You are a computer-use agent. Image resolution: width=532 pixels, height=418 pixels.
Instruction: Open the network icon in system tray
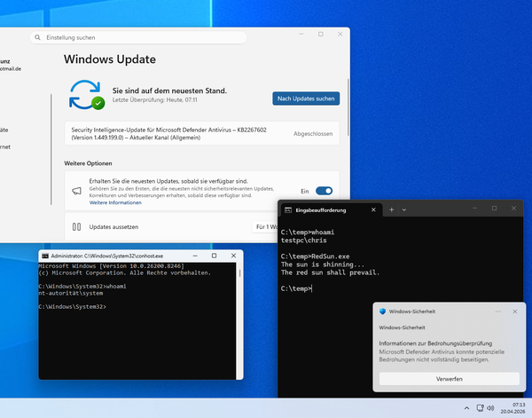click(x=480, y=408)
